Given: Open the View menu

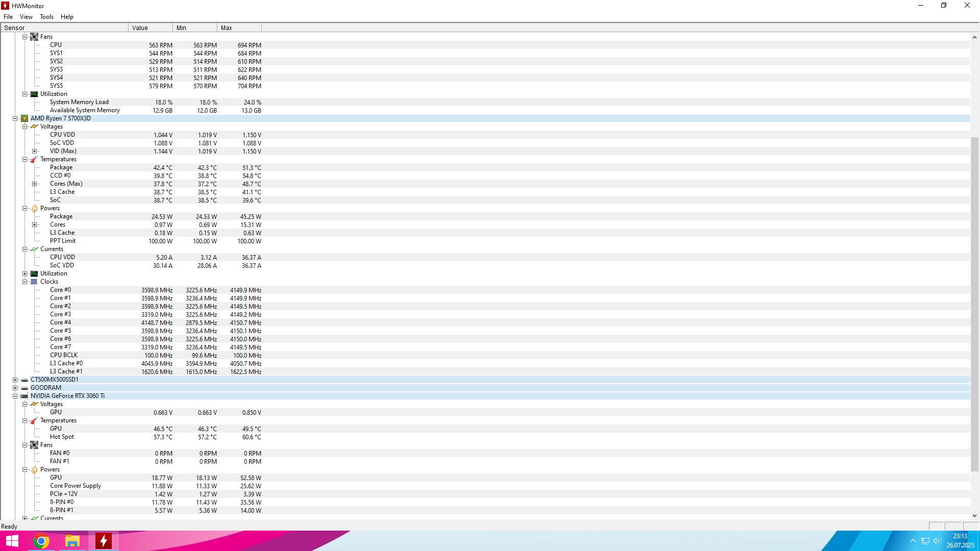Looking at the screenshot, I should tap(26, 17).
